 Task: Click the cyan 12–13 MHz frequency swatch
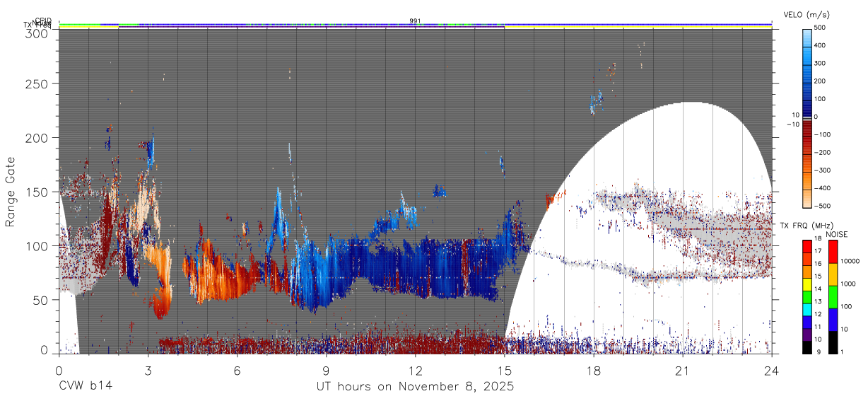point(807,310)
